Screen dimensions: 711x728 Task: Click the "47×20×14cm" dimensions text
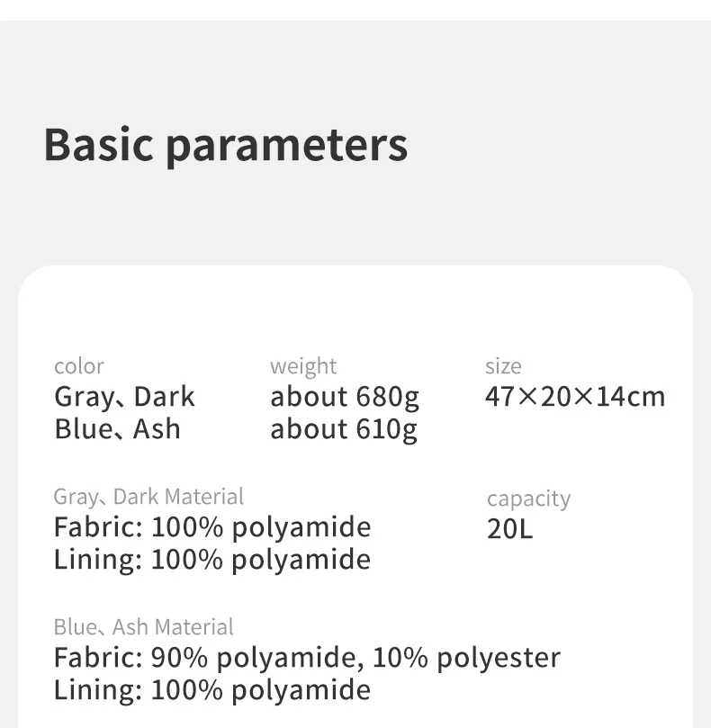click(575, 397)
